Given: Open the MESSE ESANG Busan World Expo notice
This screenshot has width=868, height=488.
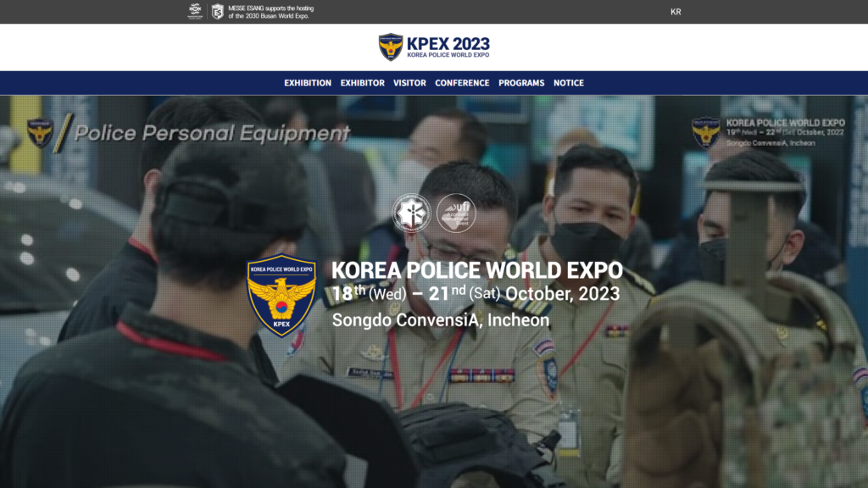Looking at the screenshot, I should click(270, 12).
